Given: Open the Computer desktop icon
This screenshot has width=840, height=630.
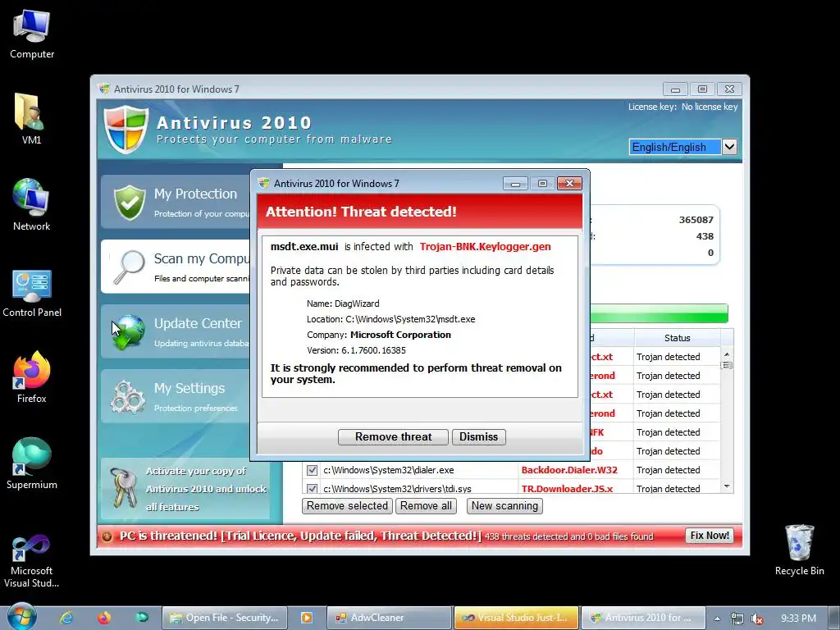Looking at the screenshot, I should pyautogui.click(x=32, y=33).
